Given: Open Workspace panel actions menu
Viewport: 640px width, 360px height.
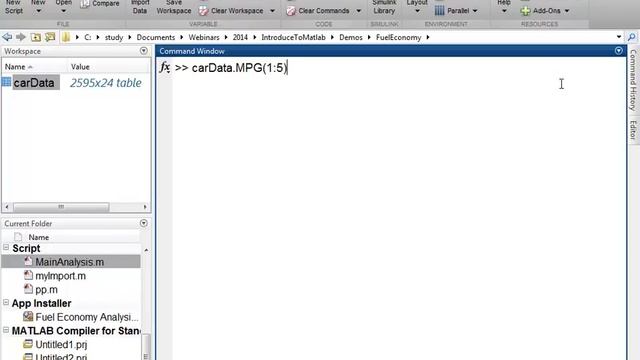Looking at the screenshot, I should [144, 51].
